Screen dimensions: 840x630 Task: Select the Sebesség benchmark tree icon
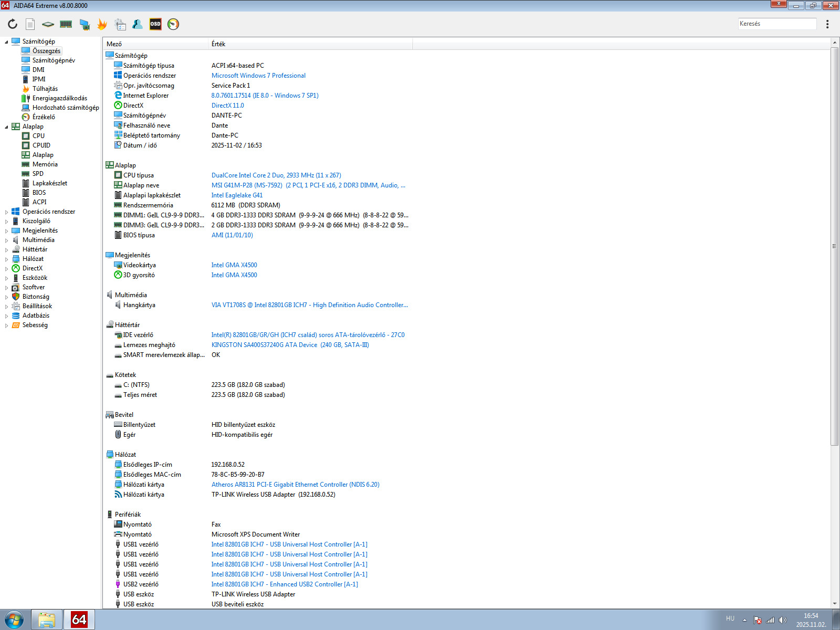click(x=16, y=325)
